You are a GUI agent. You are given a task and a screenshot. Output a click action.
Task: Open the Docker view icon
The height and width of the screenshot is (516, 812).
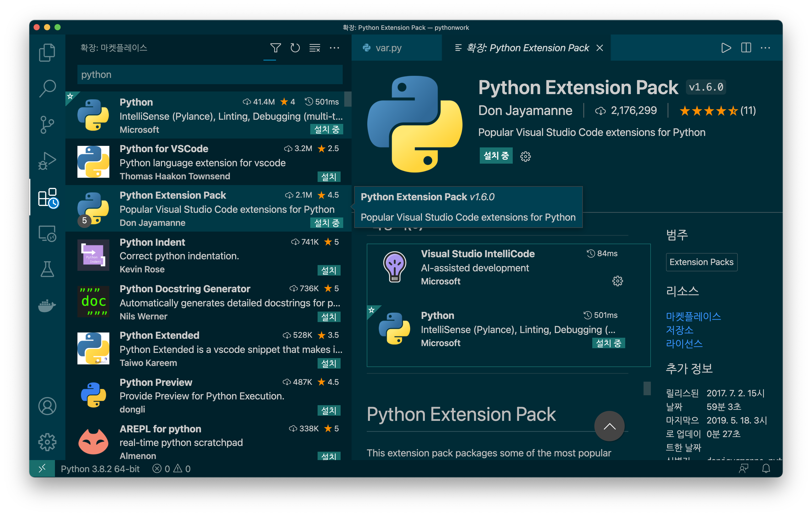tap(47, 305)
